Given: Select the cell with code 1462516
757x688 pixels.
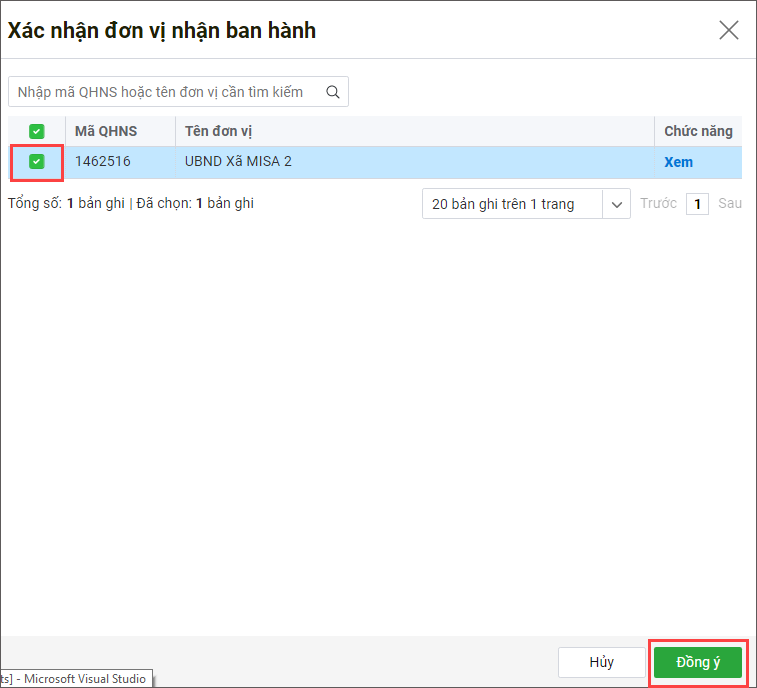Looking at the screenshot, I should tap(103, 162).
